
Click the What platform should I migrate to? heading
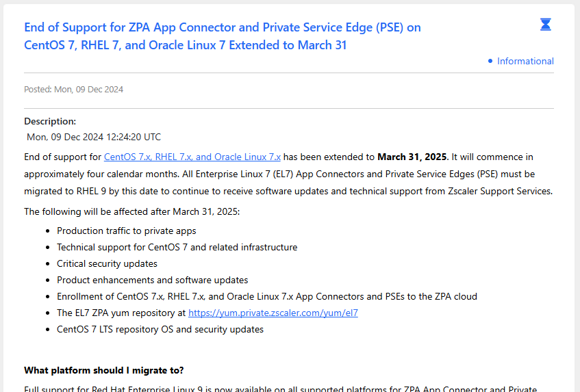pos(104,370)
